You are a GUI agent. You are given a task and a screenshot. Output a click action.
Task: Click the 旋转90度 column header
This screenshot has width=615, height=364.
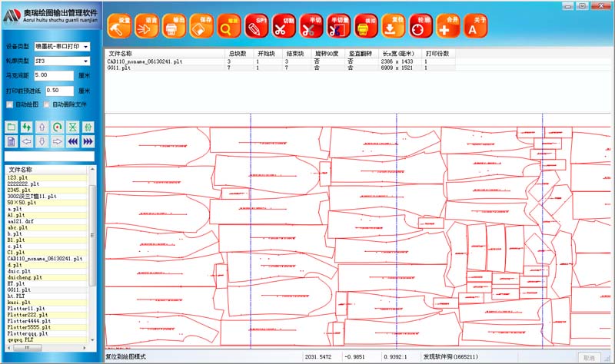[327, 54]
